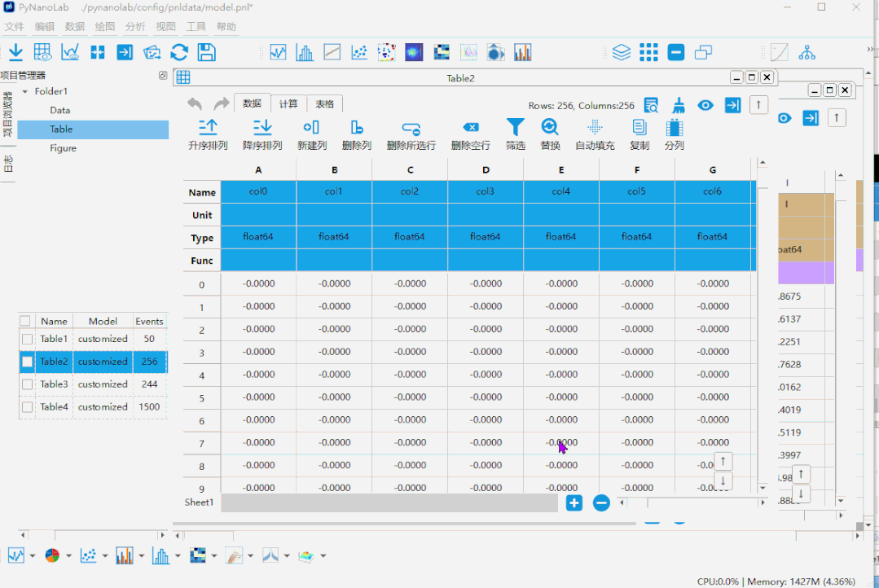Open the 分析 menu
Image resolution: width=879 pixels, height=588 pixels.
click(135, 26)
